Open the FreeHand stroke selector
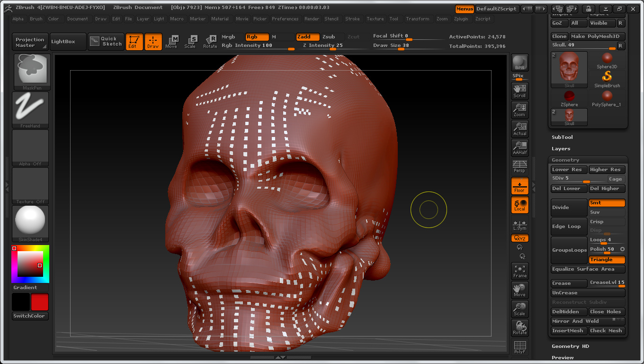The width and height of the screenshot is (644, 364). tap(30, 109)
